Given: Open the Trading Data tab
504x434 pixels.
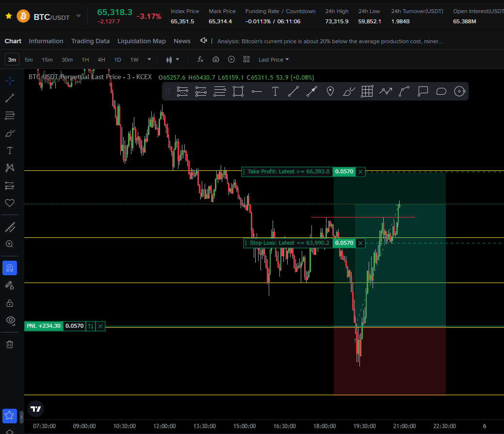Looking at the screenshot, I should [x=90, y=41].
